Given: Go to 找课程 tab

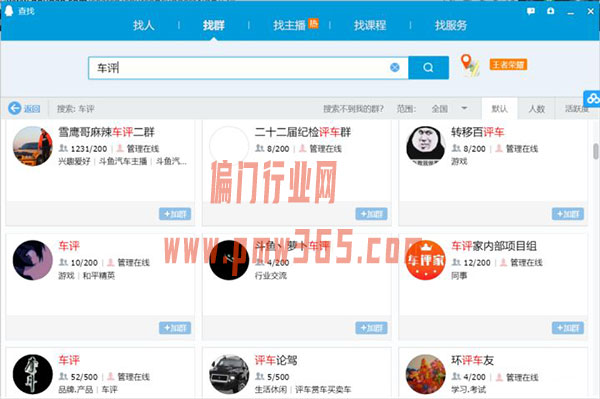Looking at the screenshot, I should (370, 25).
